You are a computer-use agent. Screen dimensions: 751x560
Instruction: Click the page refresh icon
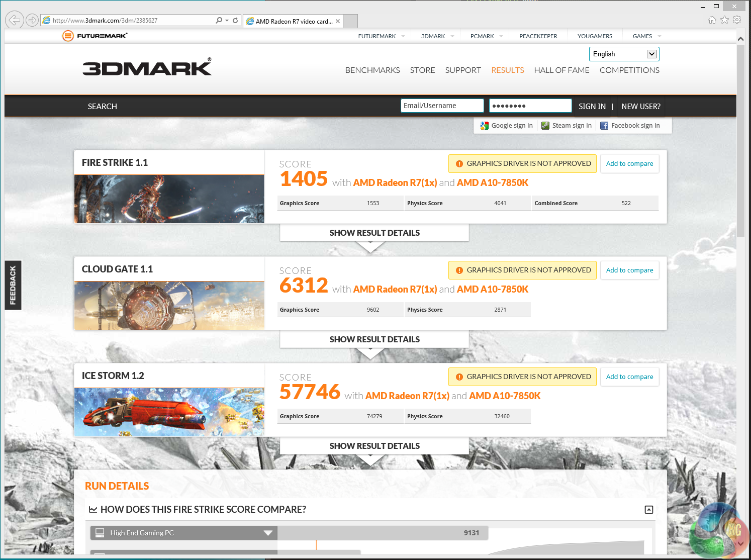235,21
